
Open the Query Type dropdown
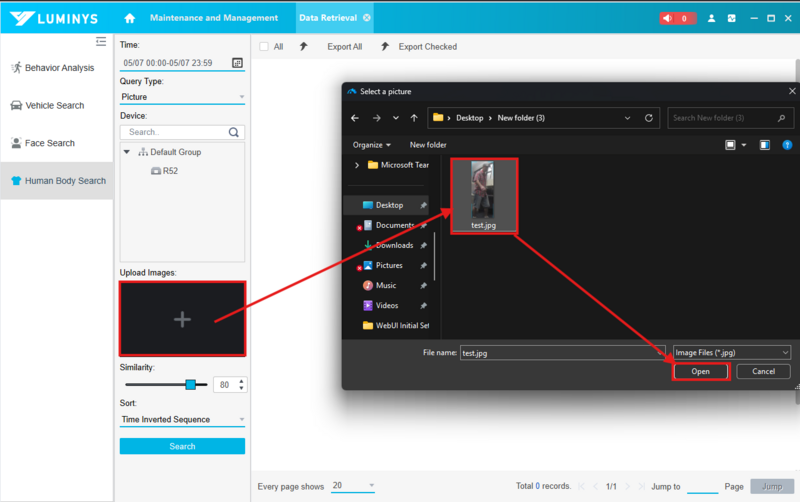click(x=182, y=97)
